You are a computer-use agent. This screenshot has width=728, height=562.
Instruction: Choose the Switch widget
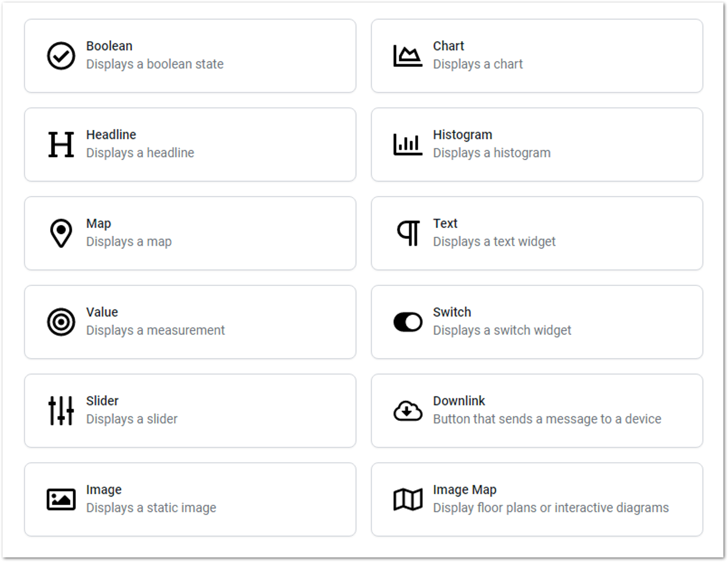point(537,321)
